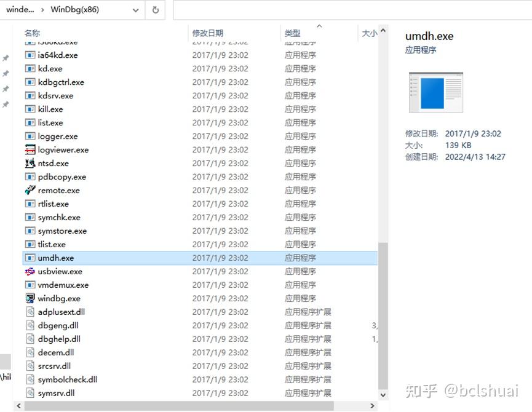
Task: Click the kd.exe file icon
Action: [x=30, y=68]
